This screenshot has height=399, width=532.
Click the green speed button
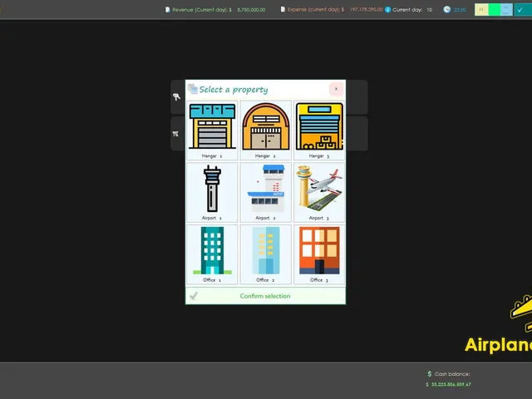tap(494, 9)
